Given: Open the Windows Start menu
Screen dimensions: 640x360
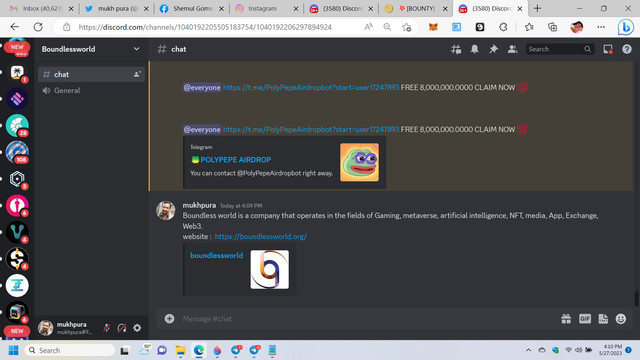Looking at the screenshot, I should (x=13, y=350).
